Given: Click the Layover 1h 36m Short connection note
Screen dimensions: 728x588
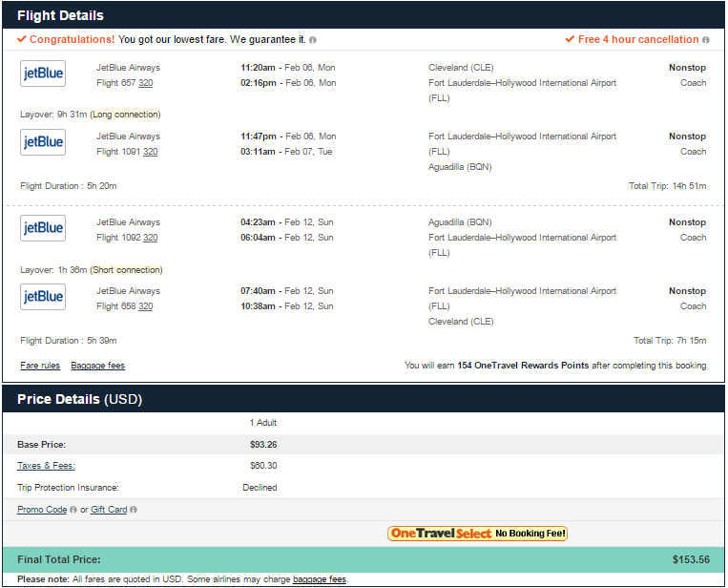Looking at the screenshot, I should pos(92,270).
